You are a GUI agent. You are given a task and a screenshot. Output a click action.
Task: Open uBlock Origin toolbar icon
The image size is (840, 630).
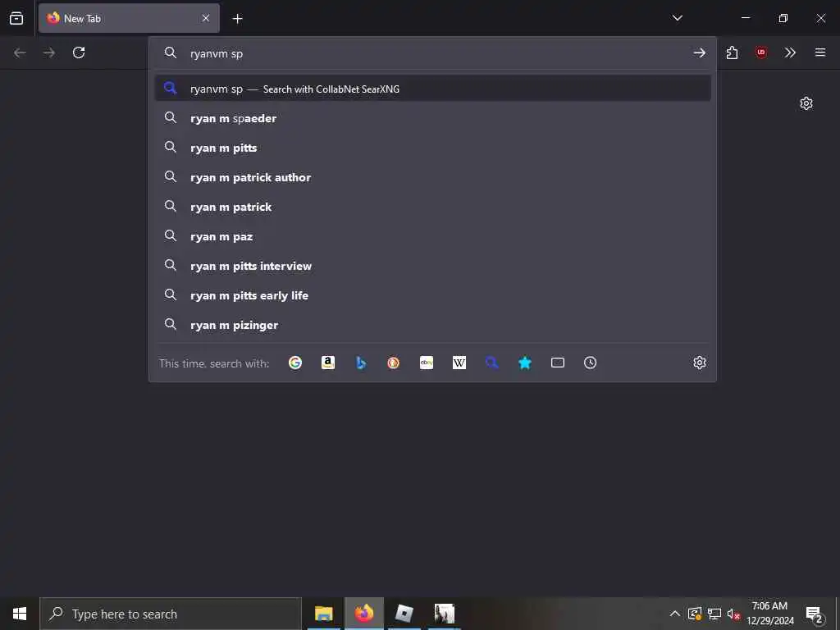point(761,52)
